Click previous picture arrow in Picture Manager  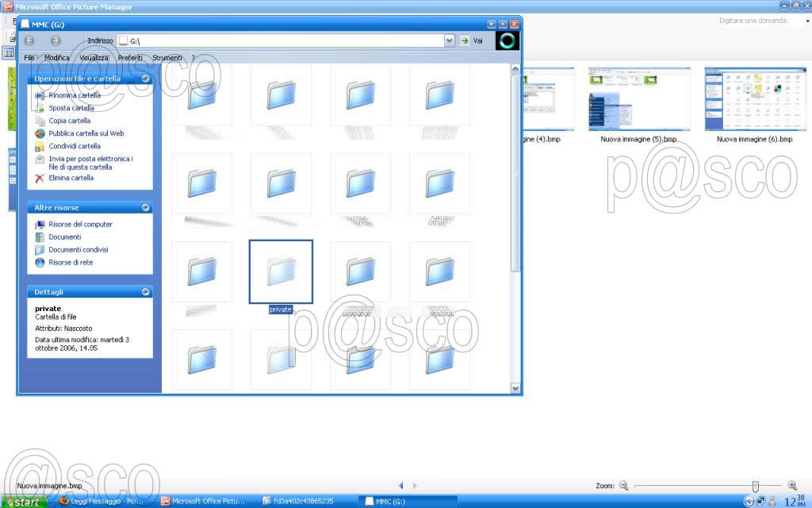[400, 486]
